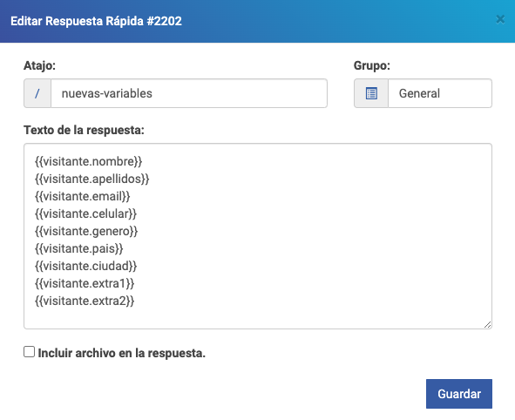Click the slash prefix icon beside Atajo
Screen dimensions: 515x420
[37, 93]
